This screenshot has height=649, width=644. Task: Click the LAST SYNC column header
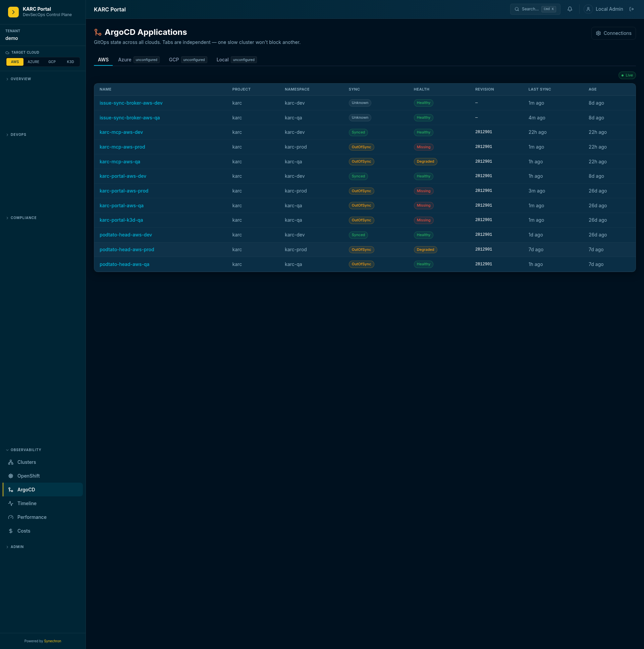pyautogui.click(x=540, y=89)
